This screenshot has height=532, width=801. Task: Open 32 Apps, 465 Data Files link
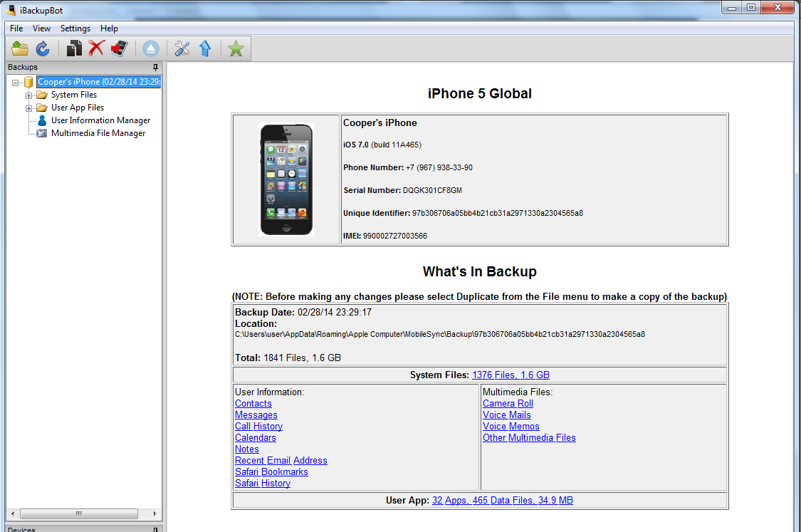pos(503,501)
